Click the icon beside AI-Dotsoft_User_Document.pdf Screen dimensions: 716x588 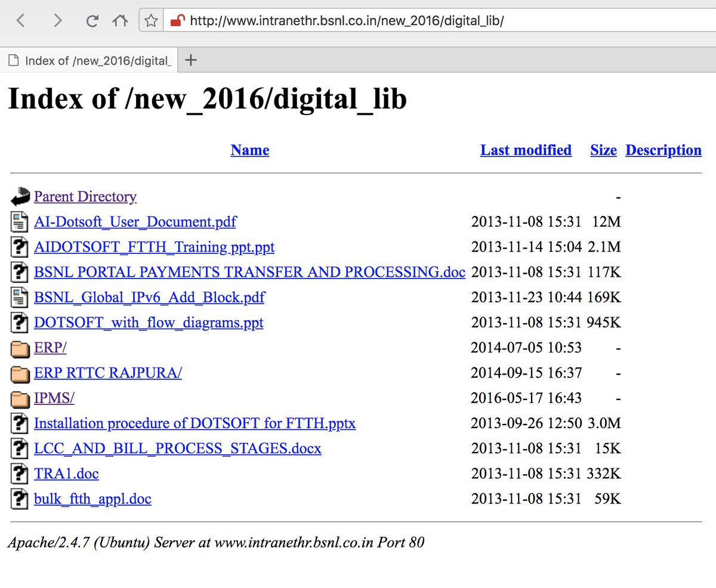[20, 222]
